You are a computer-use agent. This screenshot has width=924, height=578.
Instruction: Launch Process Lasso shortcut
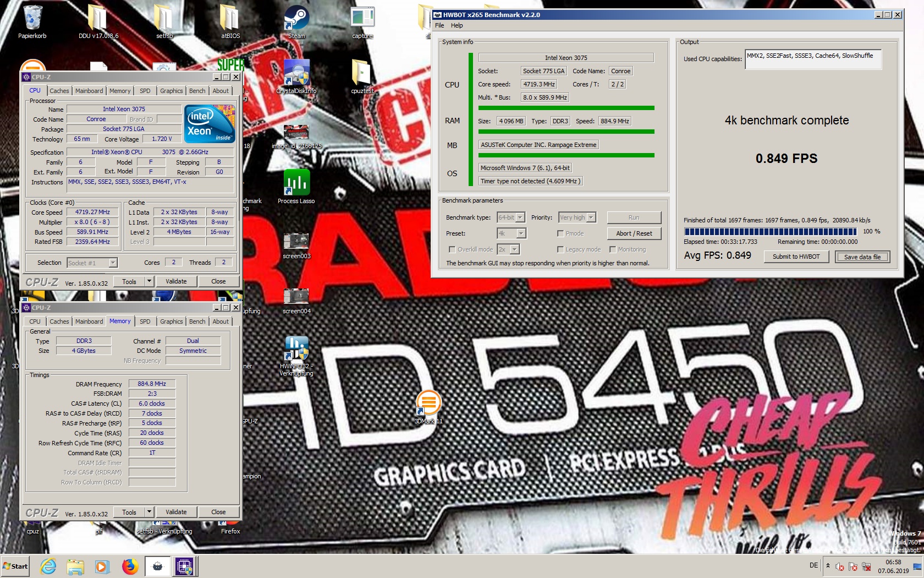coord(296,186)
